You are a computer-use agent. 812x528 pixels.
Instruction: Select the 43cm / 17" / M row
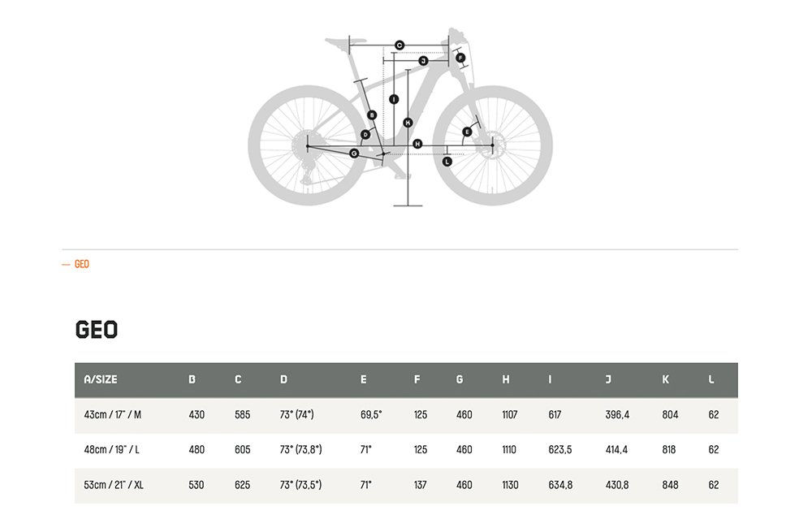[406, 415]
